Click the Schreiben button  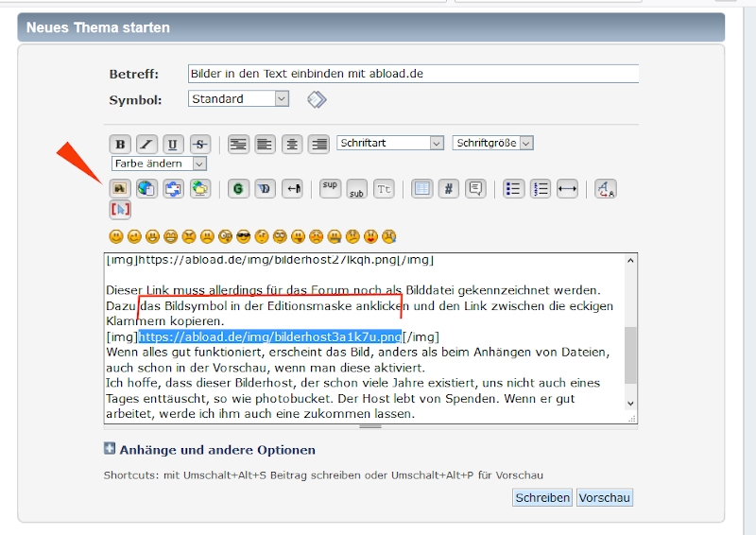[x=542, y=497]
